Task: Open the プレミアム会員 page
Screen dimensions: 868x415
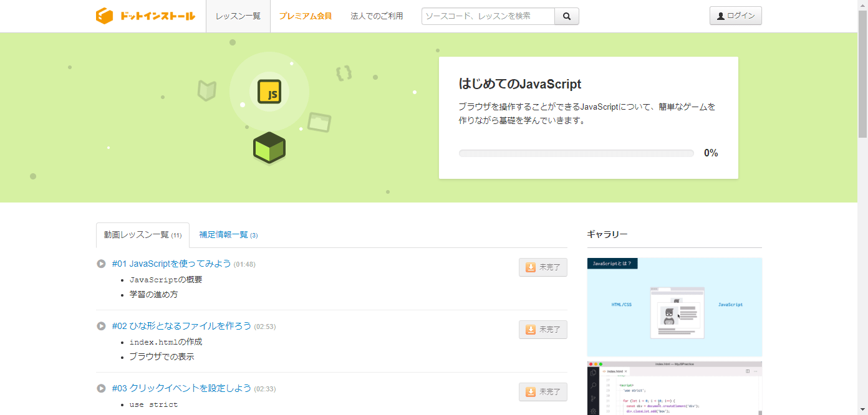Action: coord(306,16)
